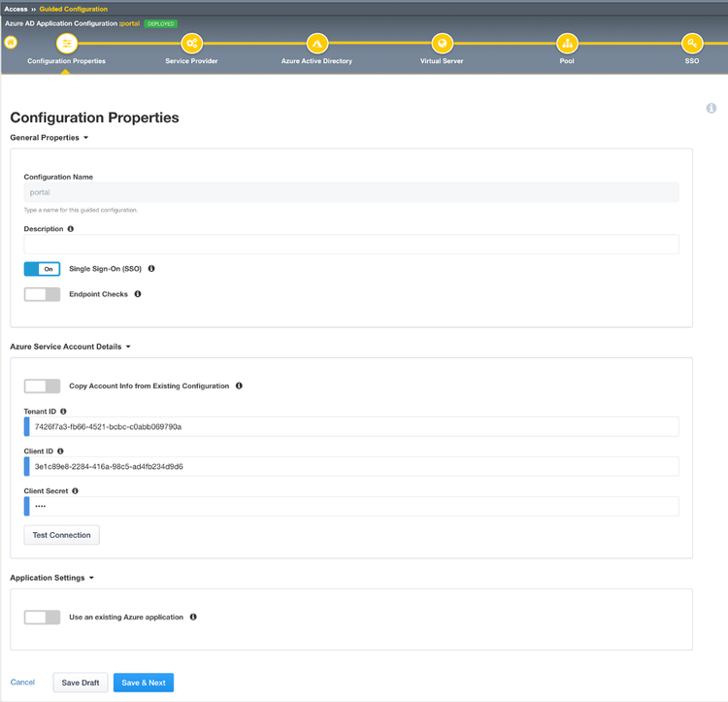Collapse Azure Service Account Details section
This screenshot has height=702, width=728.
[71, 347]
